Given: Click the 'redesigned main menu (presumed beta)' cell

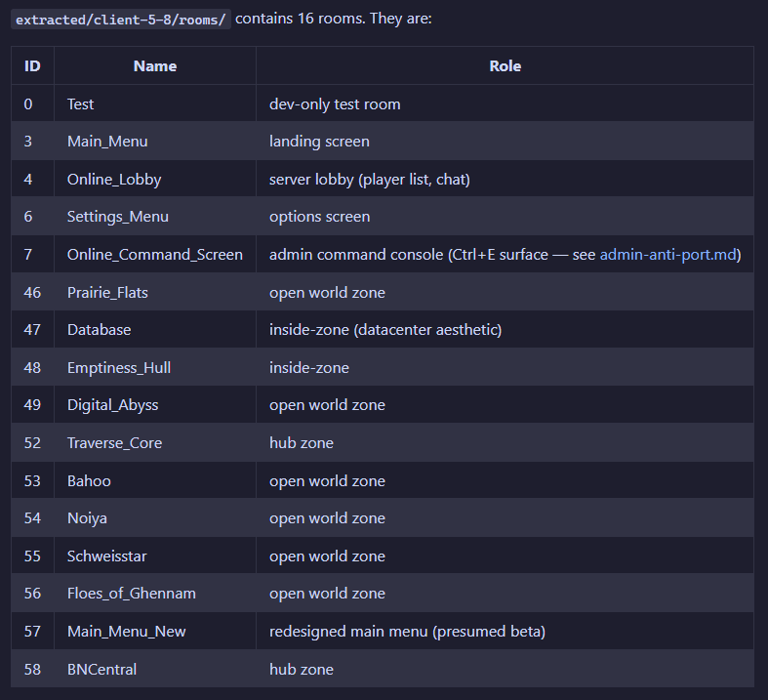Looking at the screenshot, I should tap(505, 631).
